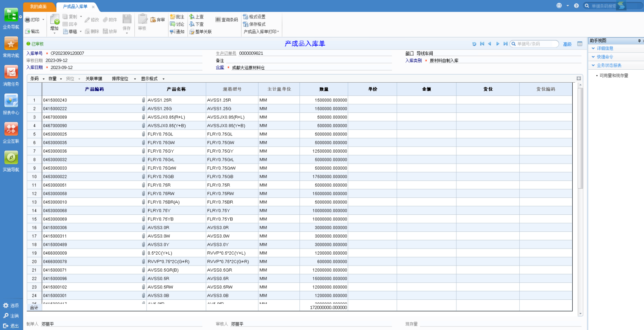This screenshot has height=330, width=644.
Task: Click the 输出 export button
Action: [32, 31]
